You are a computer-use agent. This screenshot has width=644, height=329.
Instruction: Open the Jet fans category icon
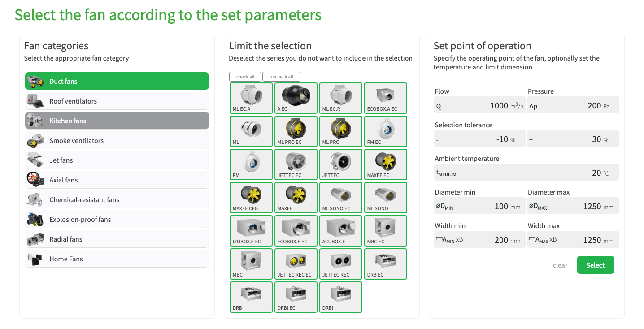coord(35,160)
